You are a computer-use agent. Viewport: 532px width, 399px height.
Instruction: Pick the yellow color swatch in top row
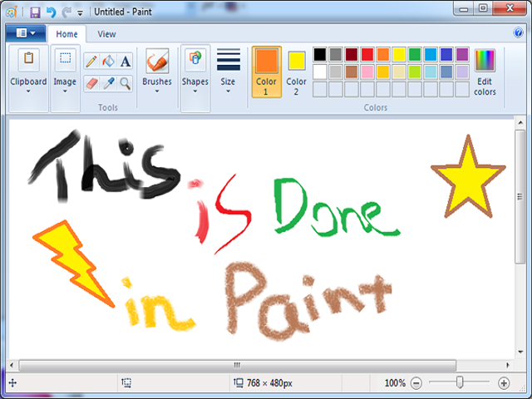point(399,54)
